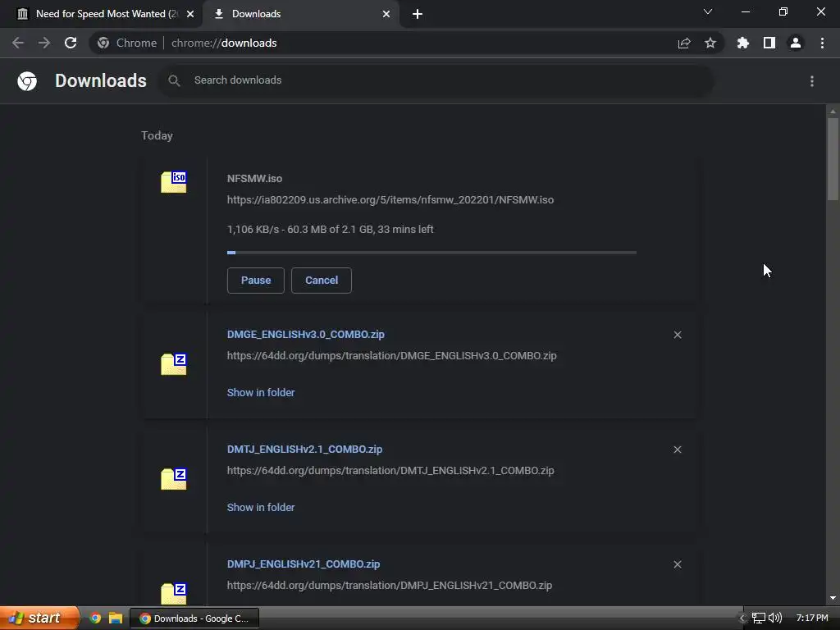Open DMTJ_ENGLISHv2.1_COMBO.zip file link
This screenshot has height=630, width=840.
(304, 449)
